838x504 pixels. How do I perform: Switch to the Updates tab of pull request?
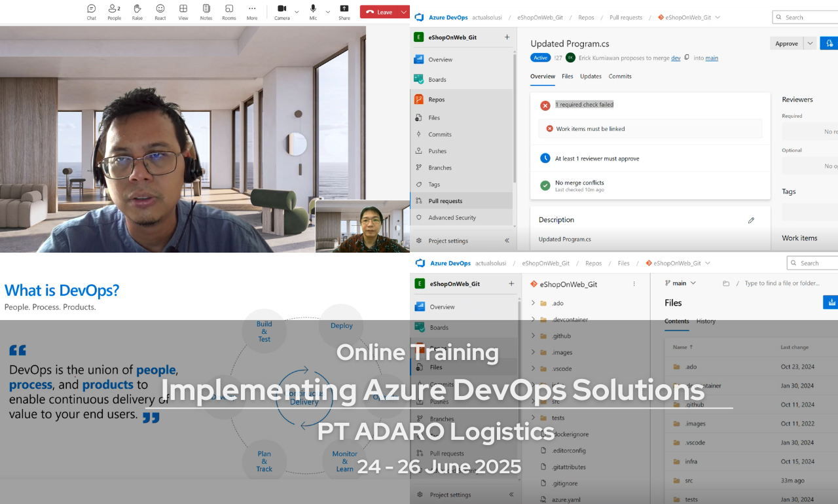click(x=591, y=77)
